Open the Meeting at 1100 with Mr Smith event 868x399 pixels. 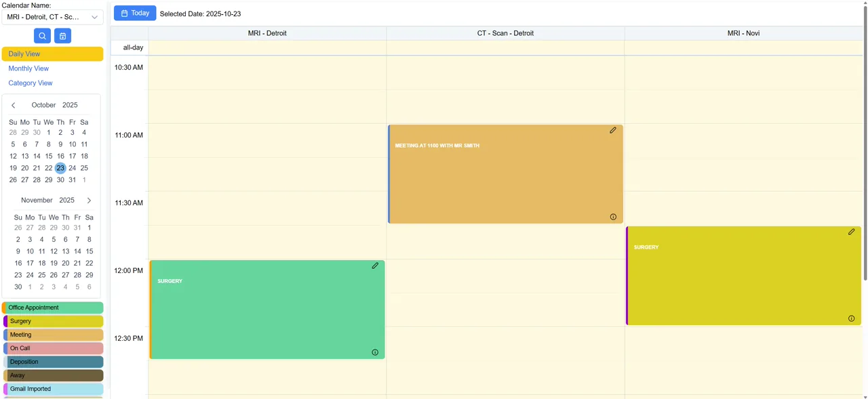pos(505,174)
